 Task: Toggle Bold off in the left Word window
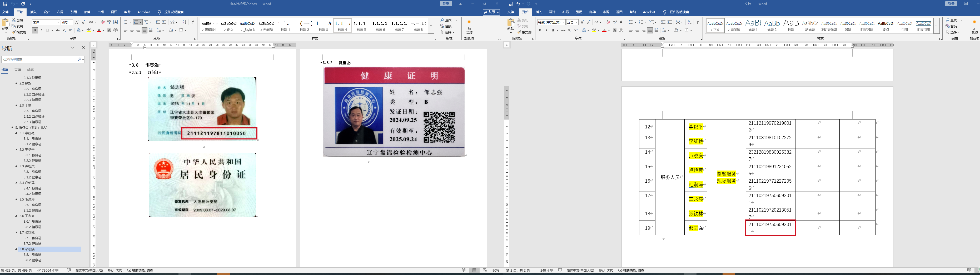(35, 31)
